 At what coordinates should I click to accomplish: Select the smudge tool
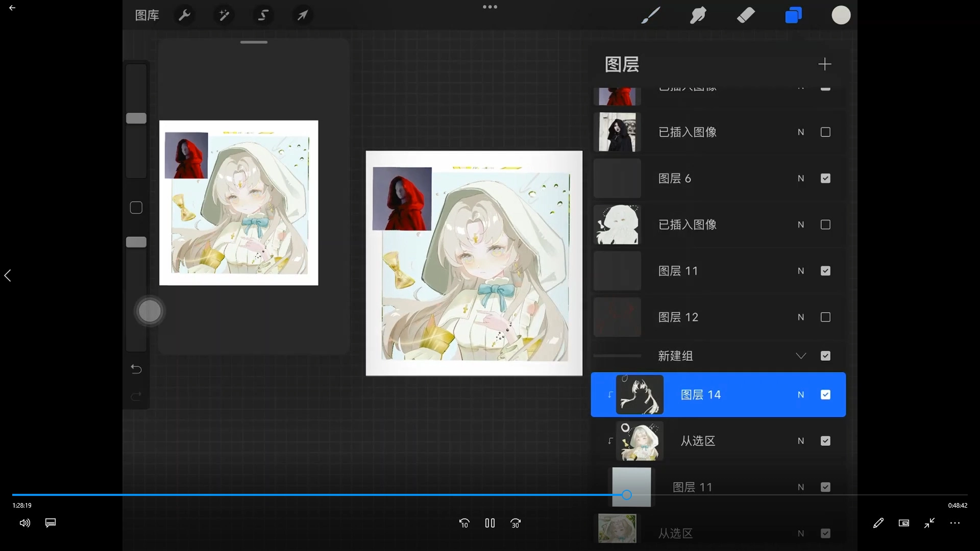(698, 15)
